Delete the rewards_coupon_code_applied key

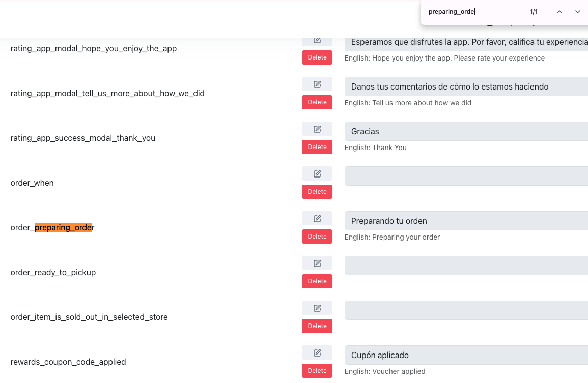(x=317, y=371)
